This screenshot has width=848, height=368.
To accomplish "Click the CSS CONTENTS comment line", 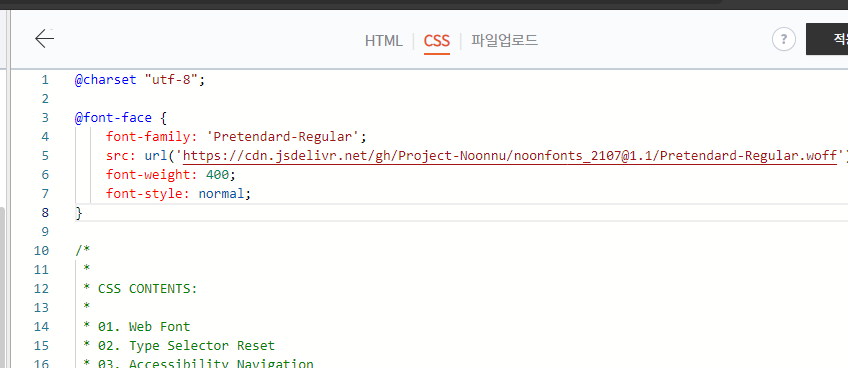I will click(x=141, y=288).
